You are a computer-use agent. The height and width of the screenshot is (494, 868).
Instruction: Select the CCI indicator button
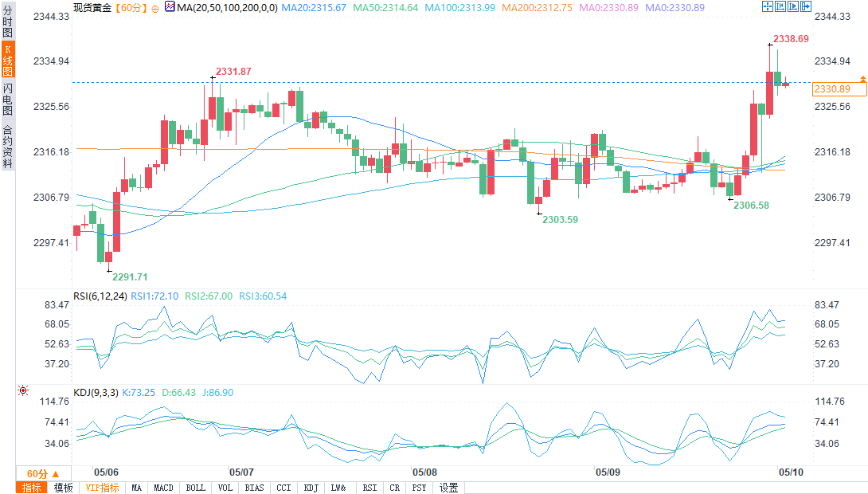coord(283,488)
